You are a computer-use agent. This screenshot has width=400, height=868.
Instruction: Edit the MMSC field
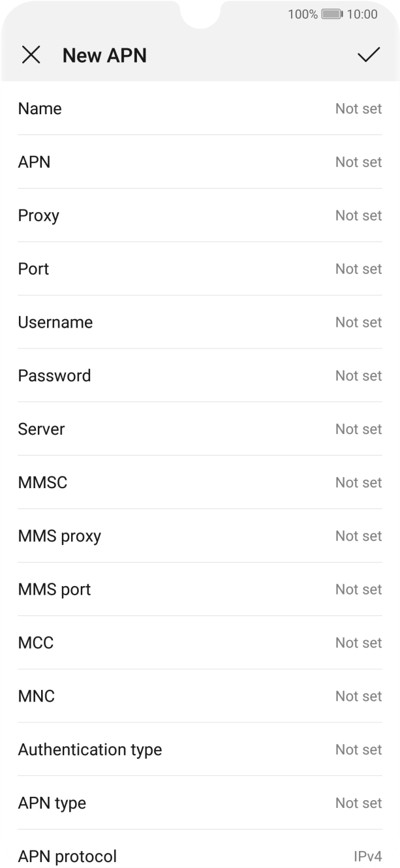click(200, 483)
